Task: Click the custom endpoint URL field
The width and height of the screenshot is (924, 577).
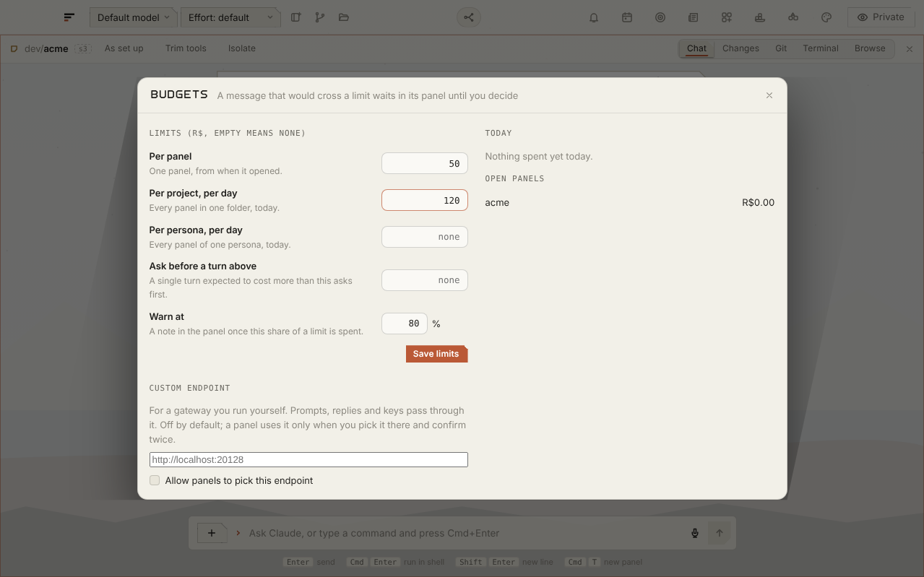Action: 308,459
